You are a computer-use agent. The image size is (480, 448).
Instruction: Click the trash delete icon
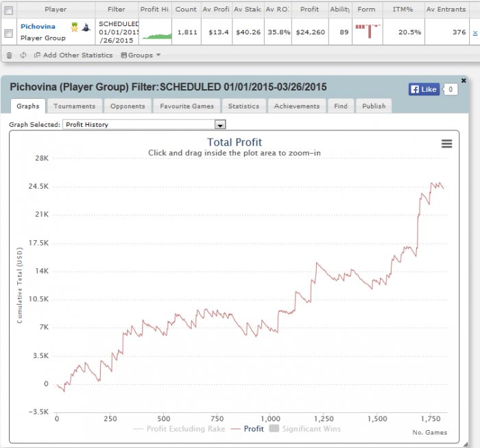tap(9, 56)
